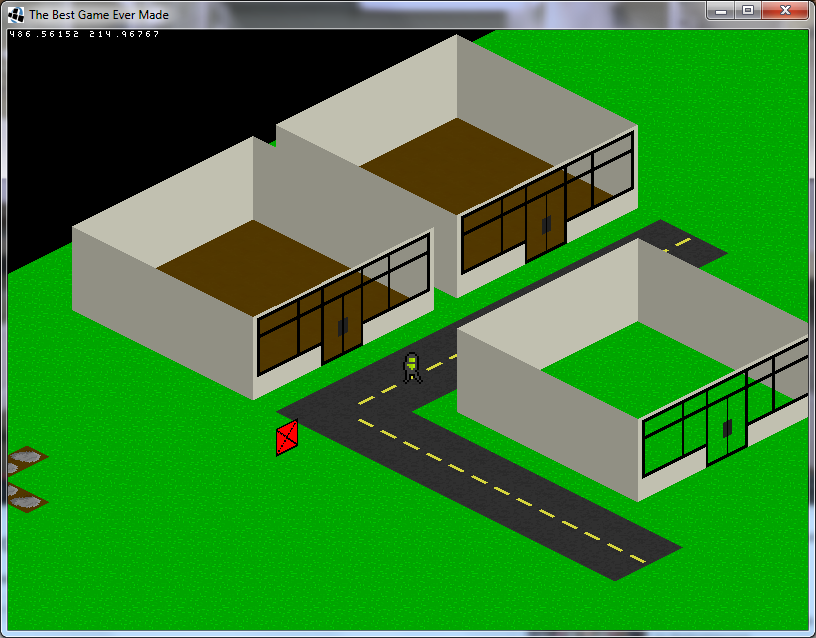Click the double door of the right building
The image size is (816, 638).
pos(727,428)
